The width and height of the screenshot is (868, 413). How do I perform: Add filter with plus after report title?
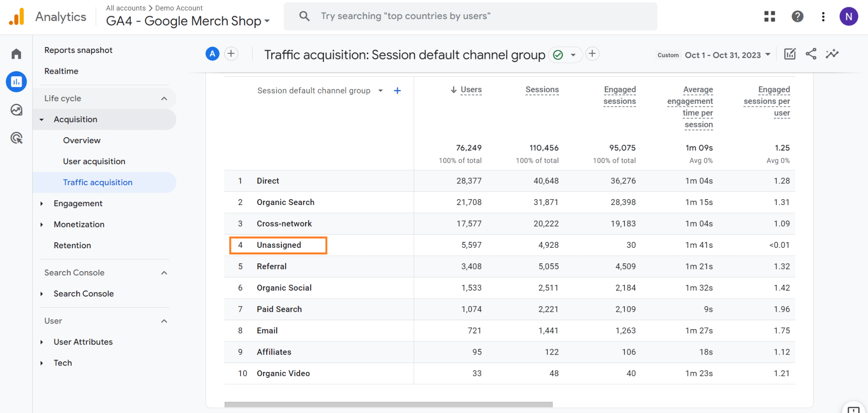tap(592, 54)
